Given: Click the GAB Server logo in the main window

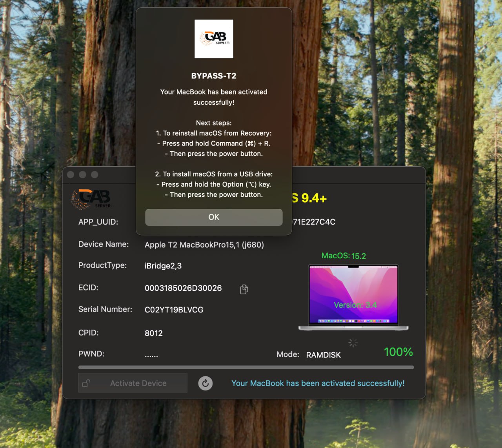Looking at the screenshot, I should [91, 198].
